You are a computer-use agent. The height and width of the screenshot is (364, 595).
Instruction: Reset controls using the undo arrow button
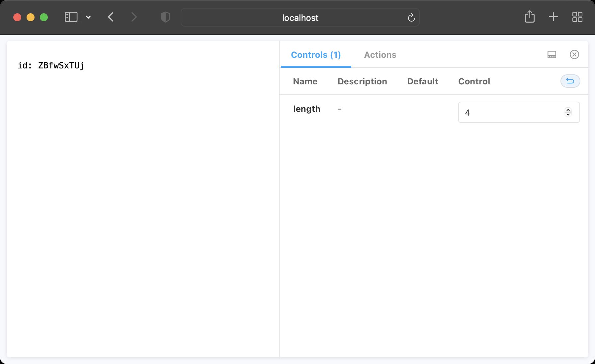570,81
